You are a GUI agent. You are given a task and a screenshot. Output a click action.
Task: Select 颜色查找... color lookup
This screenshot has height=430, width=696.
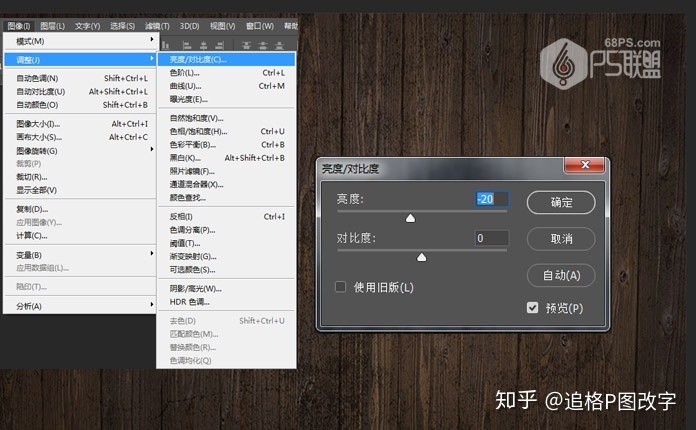(226, 198)
